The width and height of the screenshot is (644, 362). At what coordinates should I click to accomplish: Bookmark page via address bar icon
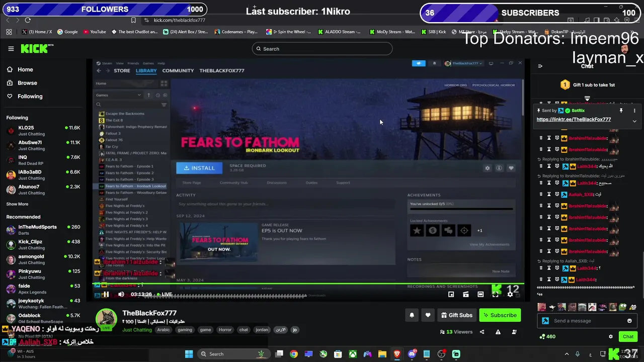coord(133,20)
